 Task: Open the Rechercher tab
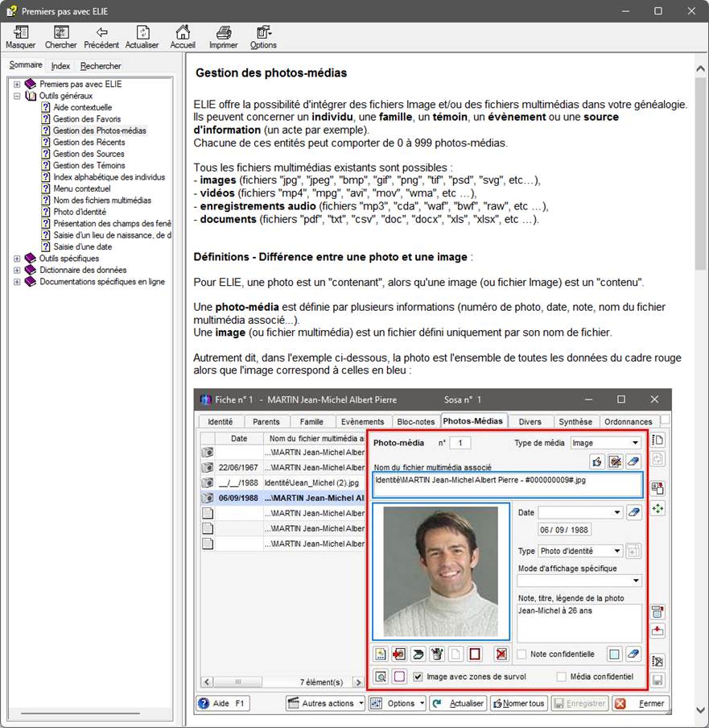(x=101, y=66)
